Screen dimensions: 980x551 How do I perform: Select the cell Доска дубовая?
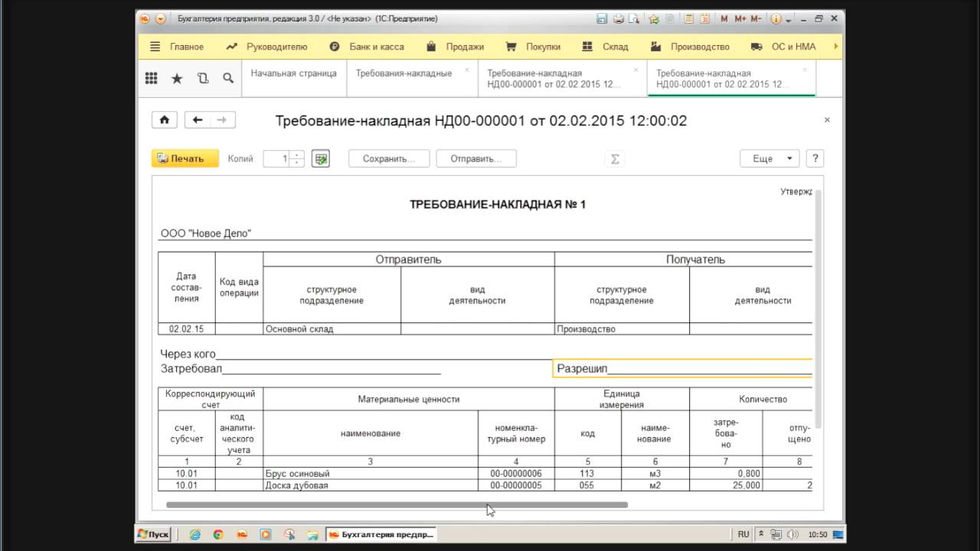click(371, 485)
